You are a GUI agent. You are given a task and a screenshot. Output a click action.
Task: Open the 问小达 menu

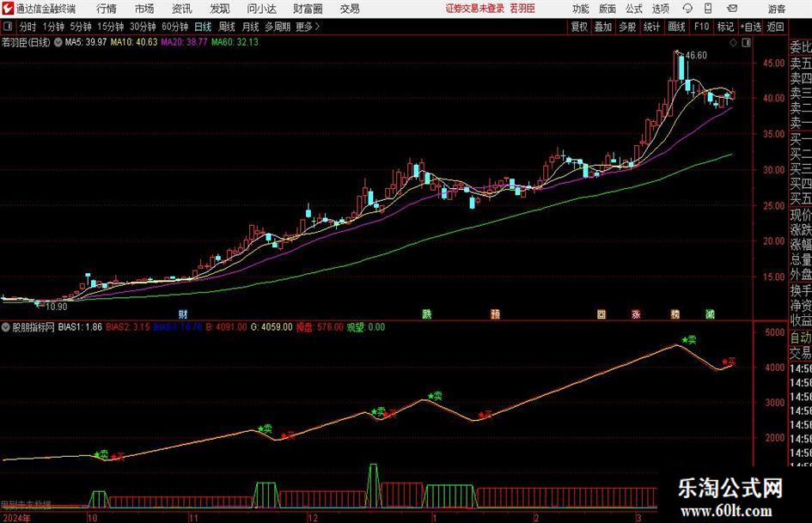261,9
